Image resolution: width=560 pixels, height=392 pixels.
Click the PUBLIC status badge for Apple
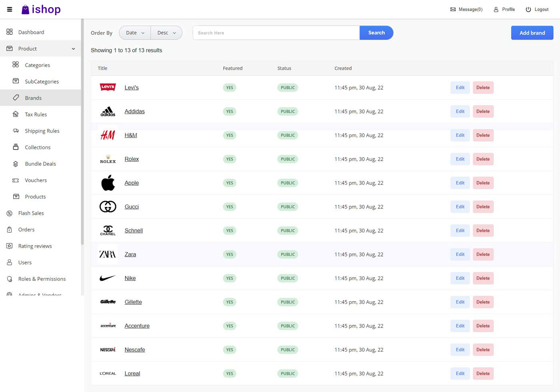click(x=288, y=183)
